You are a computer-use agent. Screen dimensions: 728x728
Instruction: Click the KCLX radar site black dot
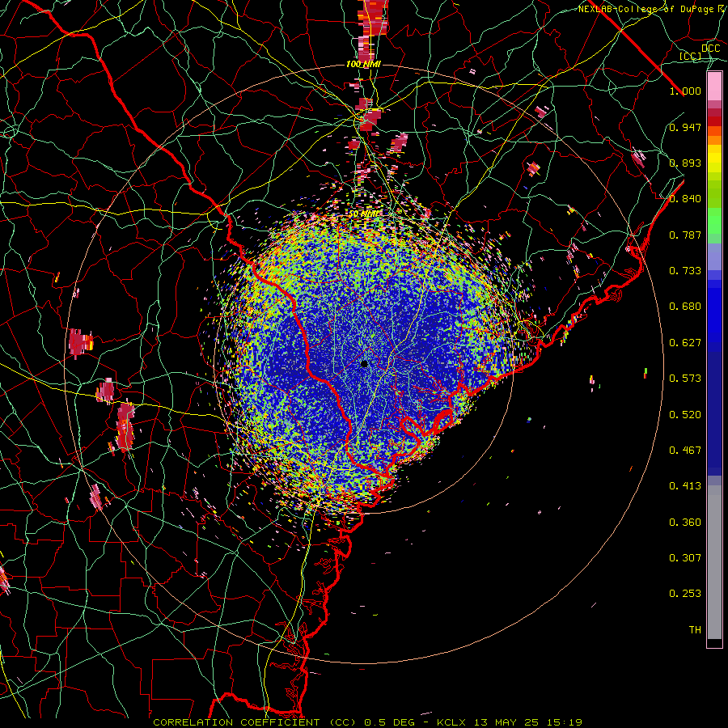364,363
